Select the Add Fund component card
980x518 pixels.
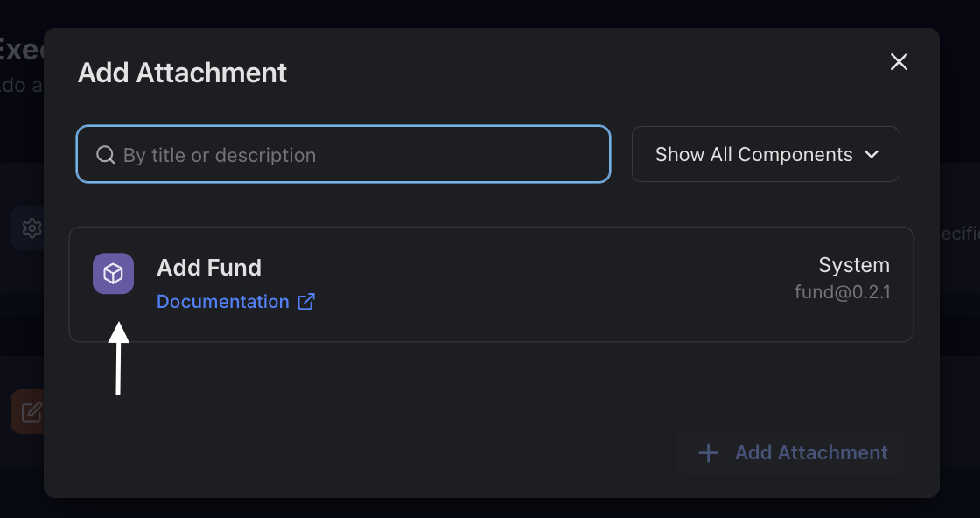[x=525, y=284]
